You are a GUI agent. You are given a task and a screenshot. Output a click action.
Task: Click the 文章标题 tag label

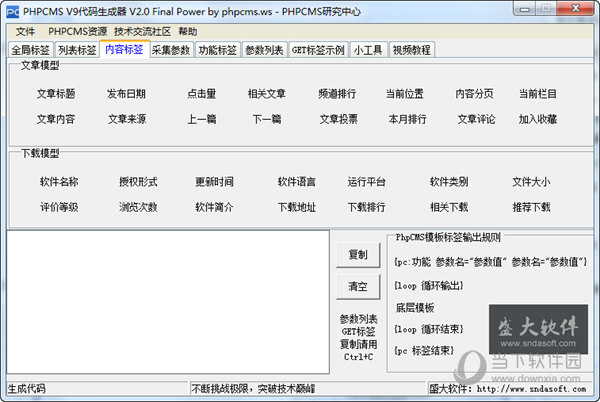click(x=56, y=94)
